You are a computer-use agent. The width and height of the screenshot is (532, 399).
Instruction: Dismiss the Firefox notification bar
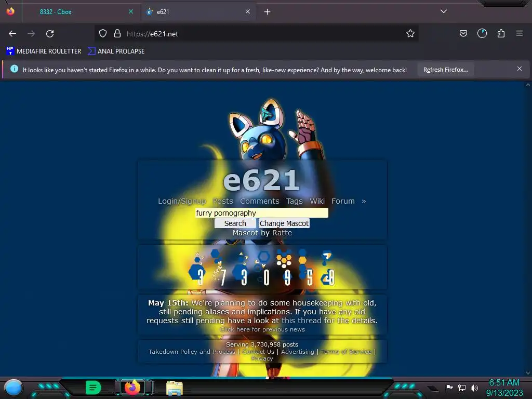pos(520,69)
